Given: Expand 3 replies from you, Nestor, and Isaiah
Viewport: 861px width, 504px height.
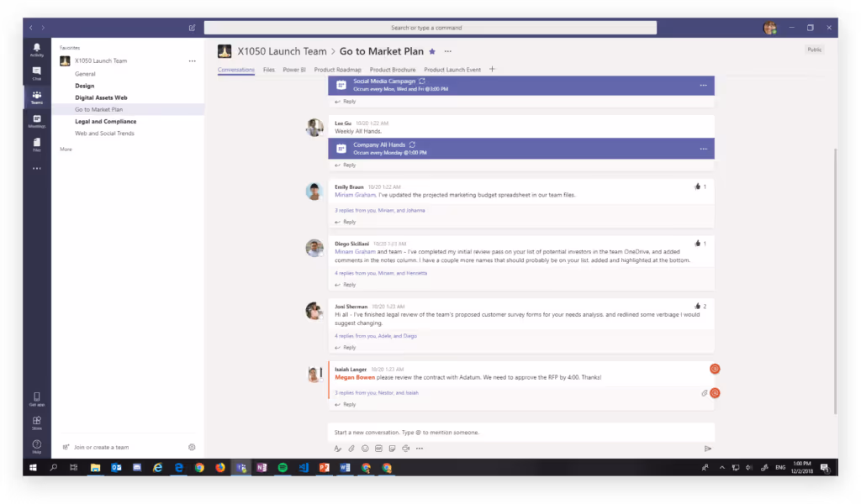Looking at the screenshot, I should tap(377, 392).
